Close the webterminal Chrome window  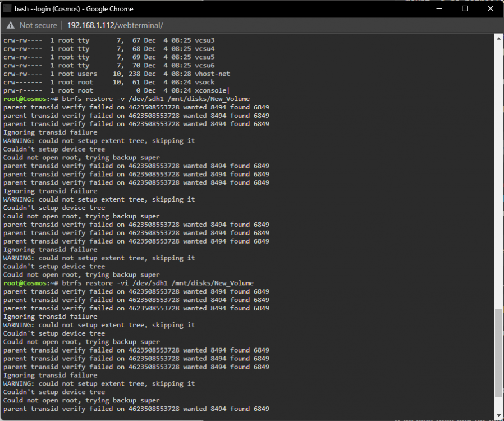[491, 8]
